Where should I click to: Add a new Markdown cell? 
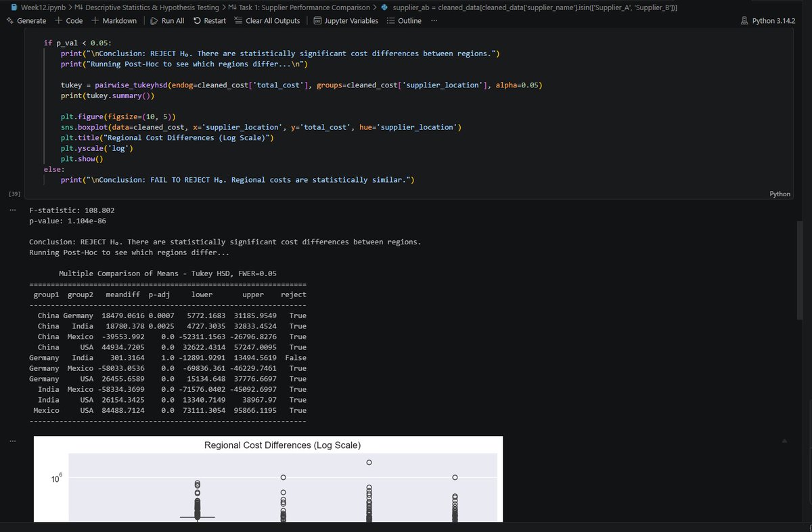[114, 20]
